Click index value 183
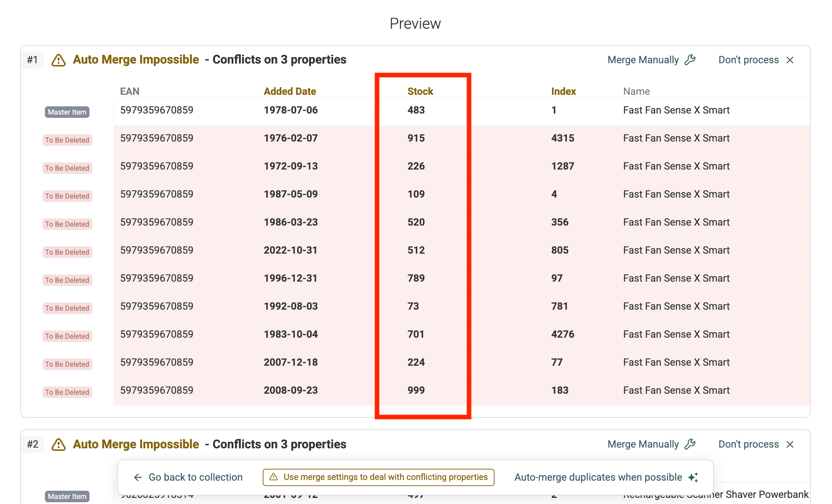 [560, 390]
